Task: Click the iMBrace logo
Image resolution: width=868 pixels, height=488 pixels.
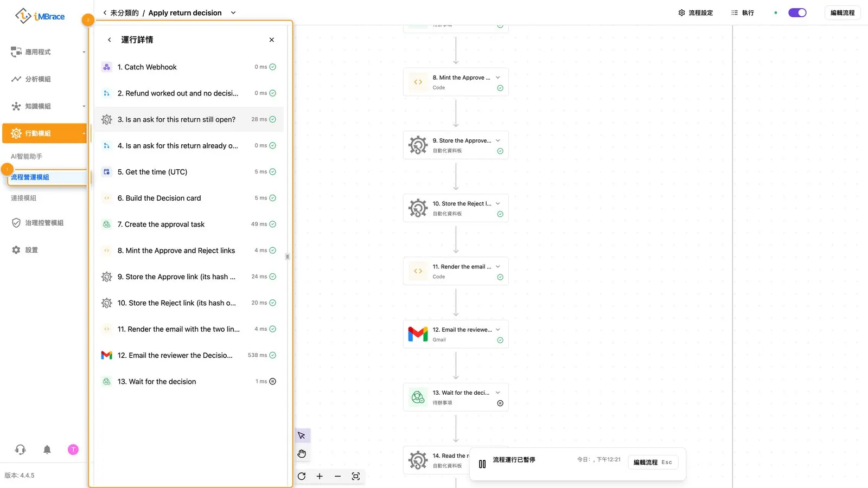Action: [x=40, y=16]
